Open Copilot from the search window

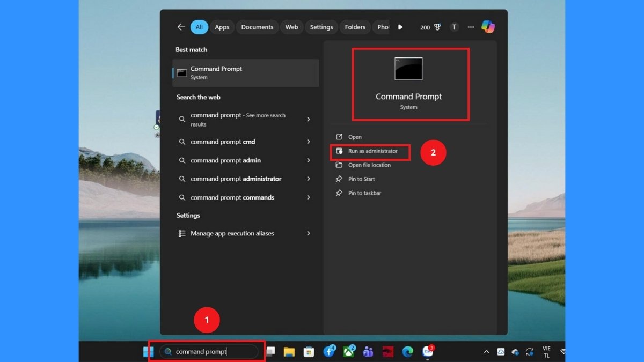pyautogui.click(x=488, y=27)
